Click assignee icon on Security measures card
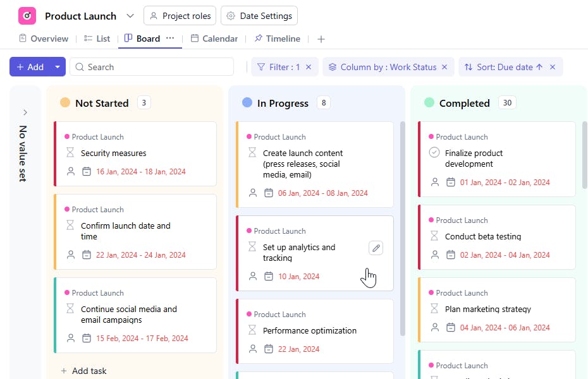588x379 pixels. pos(70,171)
